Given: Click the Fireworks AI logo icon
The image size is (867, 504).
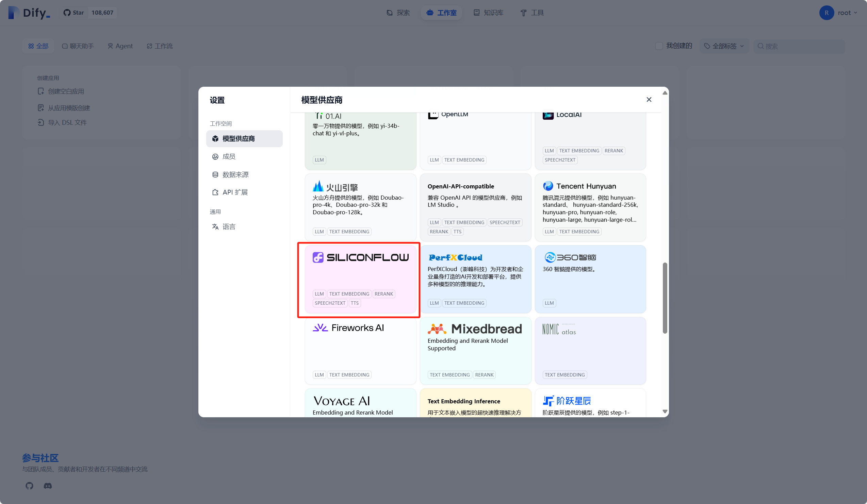Looking at the screenshot, I should pos(320,327).
